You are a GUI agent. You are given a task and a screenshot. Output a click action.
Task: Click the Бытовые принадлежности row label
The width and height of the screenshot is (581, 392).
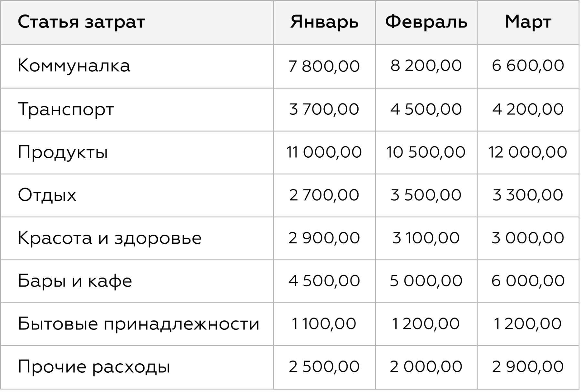coord(139,324)
